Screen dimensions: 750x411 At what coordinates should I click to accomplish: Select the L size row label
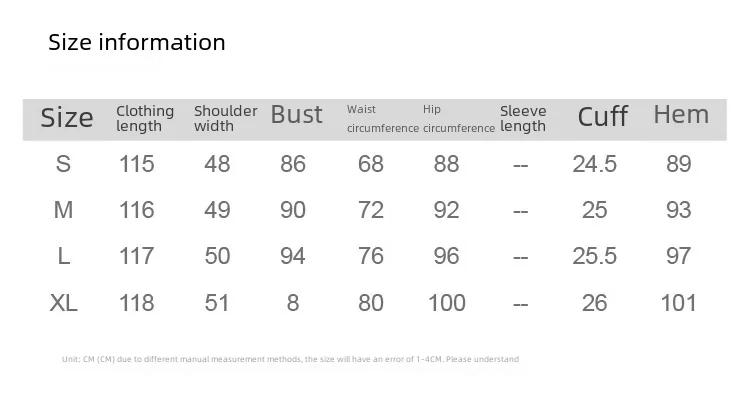click(64, 256)
